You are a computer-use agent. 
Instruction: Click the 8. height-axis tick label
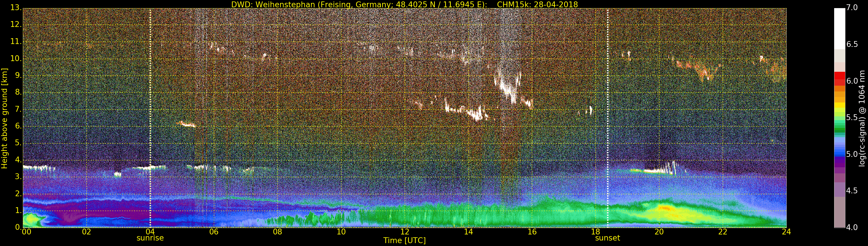click(x=18, y=92)
